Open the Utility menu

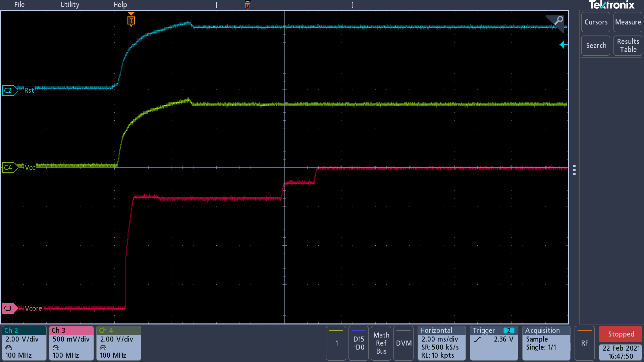[x=70, y=5]
